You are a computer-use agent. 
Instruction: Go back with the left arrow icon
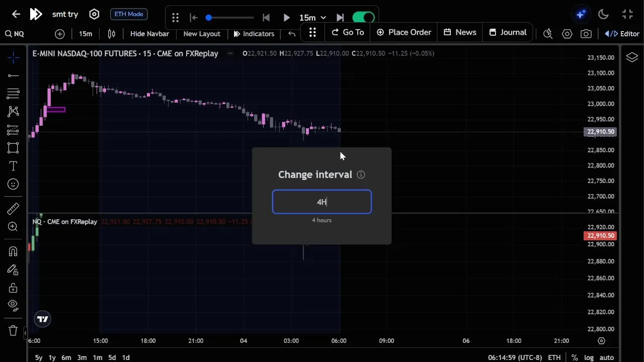tap(16, 14)
